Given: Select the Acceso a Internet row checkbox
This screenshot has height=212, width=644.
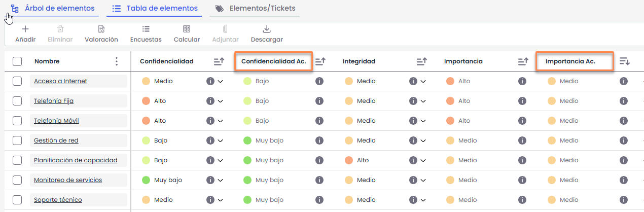Looking at the screenshot, I should (x=17, y=81).
